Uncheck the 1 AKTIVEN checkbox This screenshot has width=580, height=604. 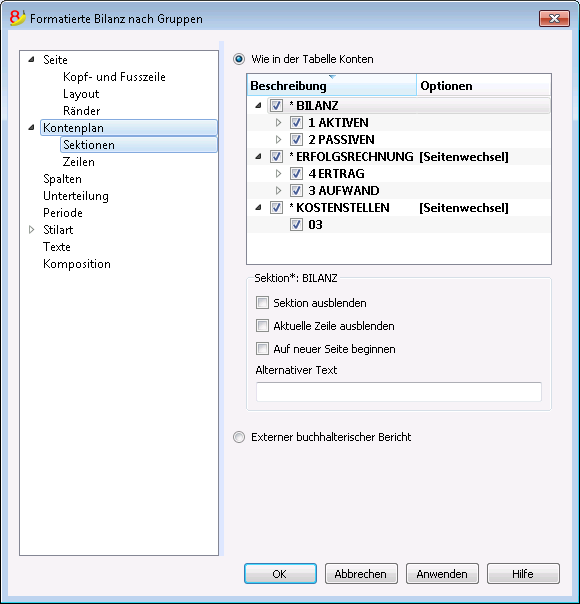point(296,122)
